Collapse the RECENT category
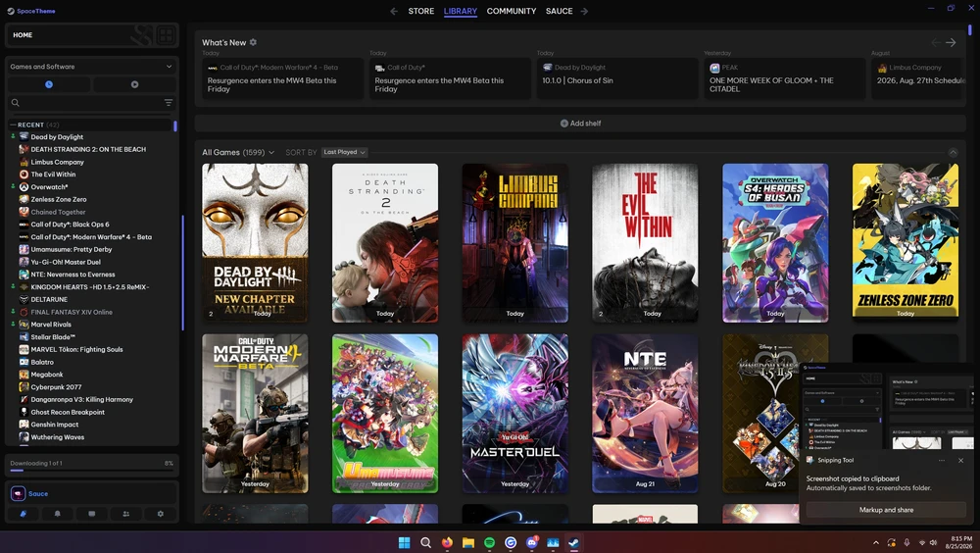 [x=13, y=125]
